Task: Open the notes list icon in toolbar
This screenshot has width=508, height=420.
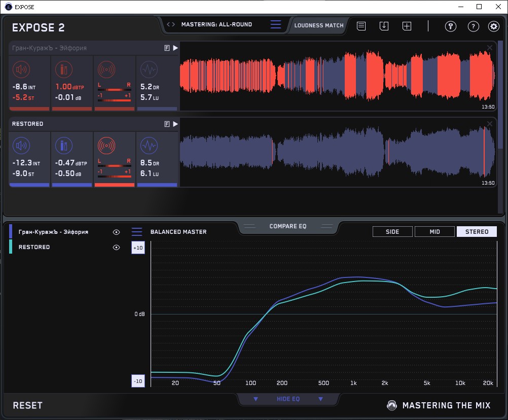Action: tap(361, 26)
